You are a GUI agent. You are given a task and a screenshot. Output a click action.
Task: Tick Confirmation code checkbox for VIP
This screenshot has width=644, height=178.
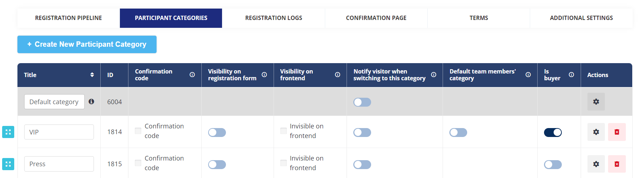tap(138, 131)
